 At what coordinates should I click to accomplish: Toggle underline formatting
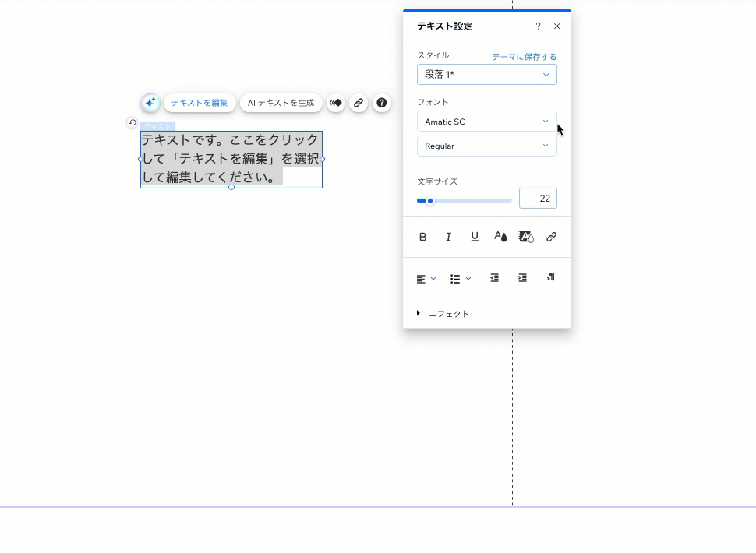tap(474, 237)
